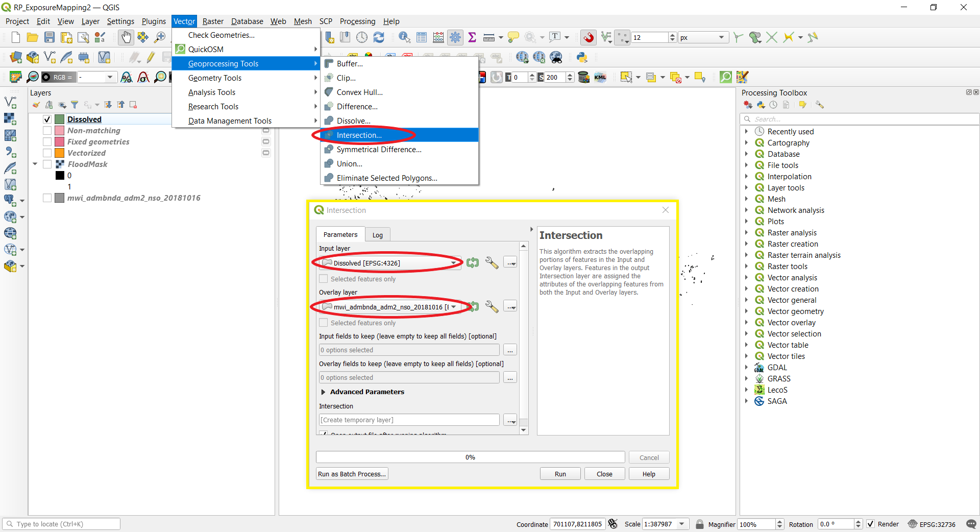Expand the Vector overlay category
Image resolution: width=980 pixels, height=532 pixels.
pyautogui.click(x=747, y=322)
